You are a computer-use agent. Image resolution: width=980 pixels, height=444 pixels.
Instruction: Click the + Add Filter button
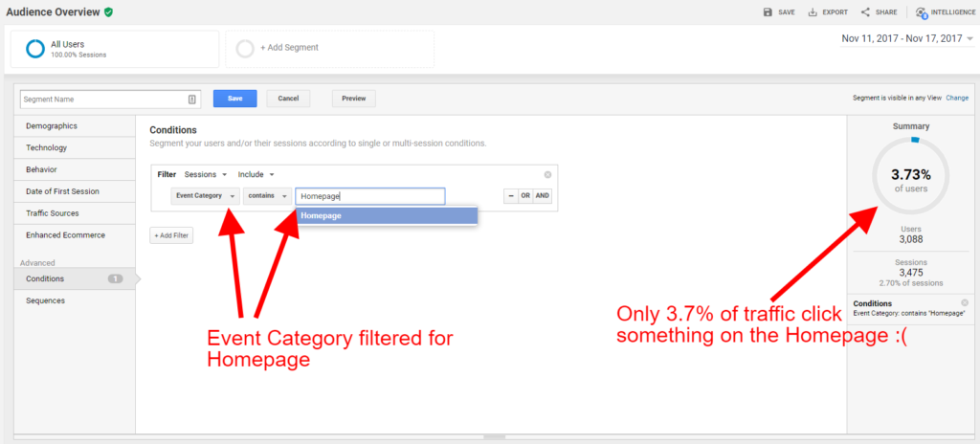pyautogui.click(x=171, y=235)
